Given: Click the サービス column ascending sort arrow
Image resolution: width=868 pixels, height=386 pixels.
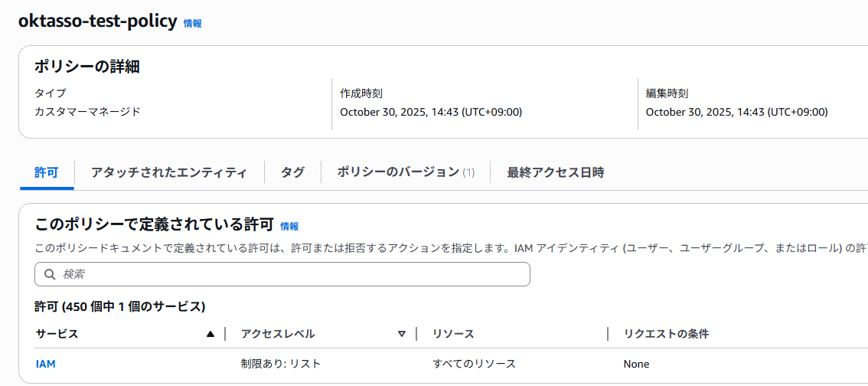Looking at the screenshot, I should [x=210, y=334].
